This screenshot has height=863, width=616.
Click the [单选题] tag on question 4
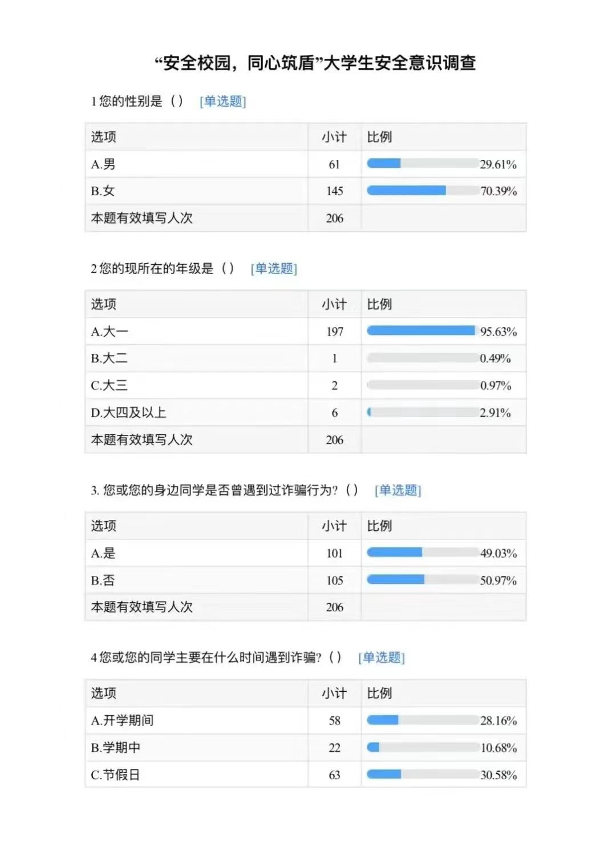tap(382, 658)
